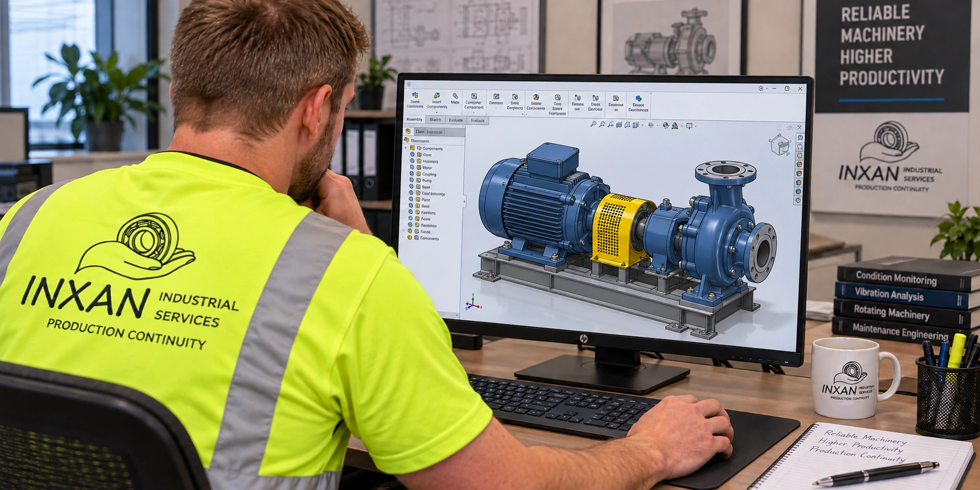Click the yellow part icon beside Motor

point(418,167)
